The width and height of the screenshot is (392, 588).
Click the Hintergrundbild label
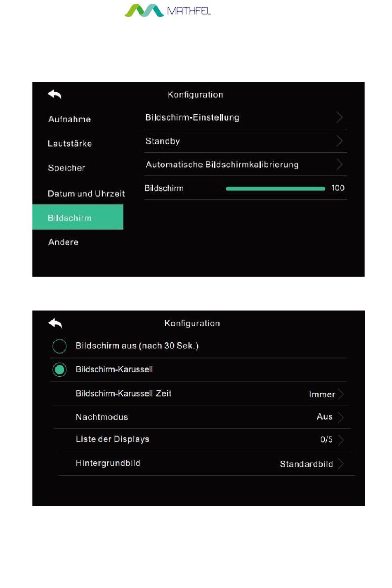coord(108,463)
